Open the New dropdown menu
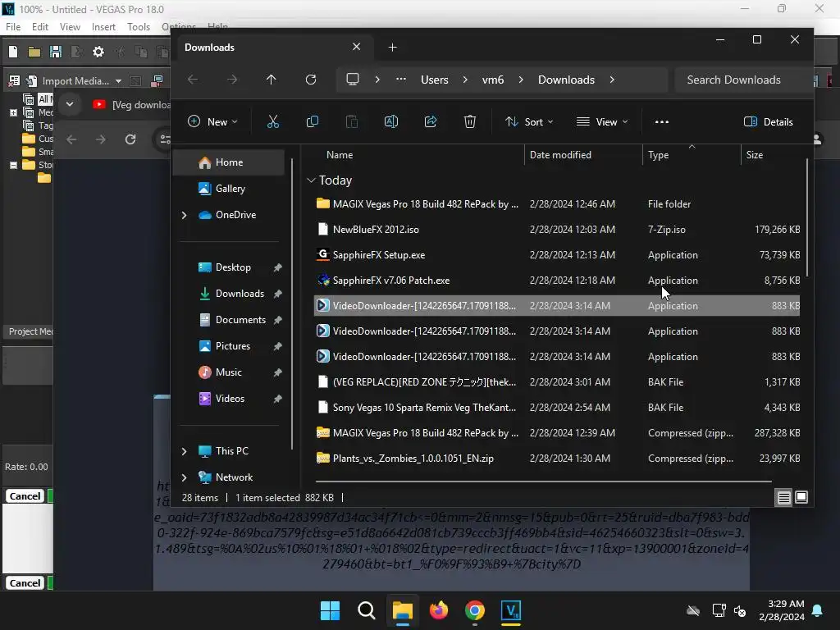840x630 pixels. (x=212, y=122)
